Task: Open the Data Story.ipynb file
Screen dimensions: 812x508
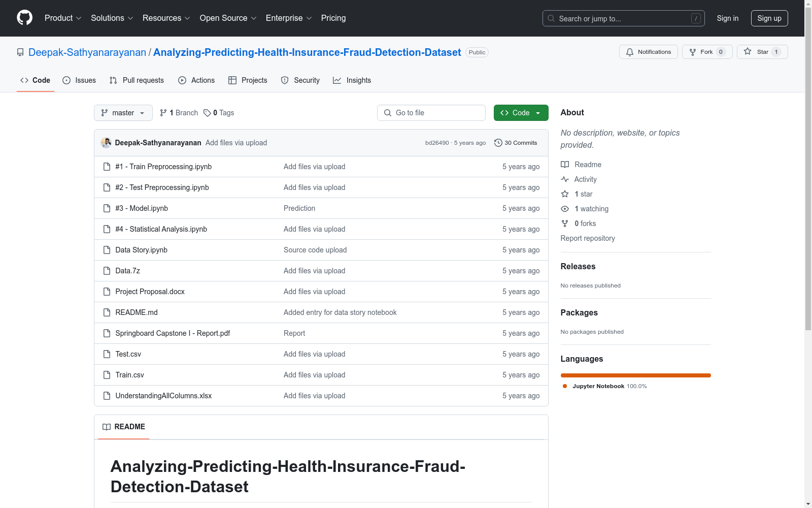Action: 141,249
